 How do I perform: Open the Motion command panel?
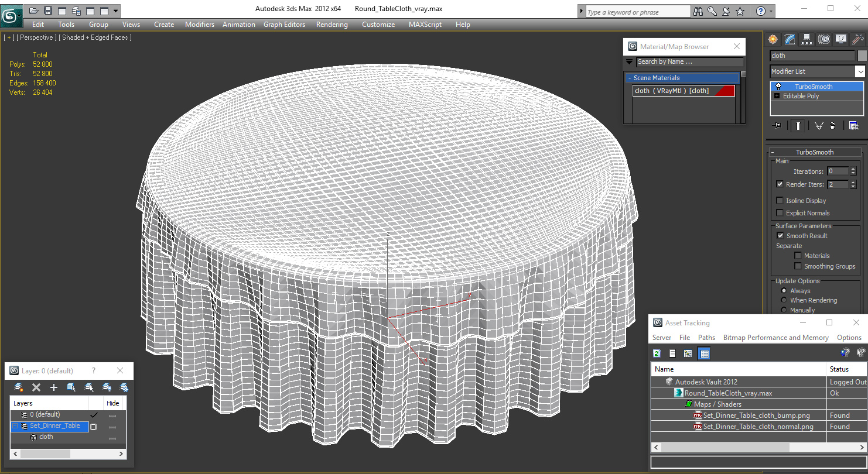(x=824, y=39)
